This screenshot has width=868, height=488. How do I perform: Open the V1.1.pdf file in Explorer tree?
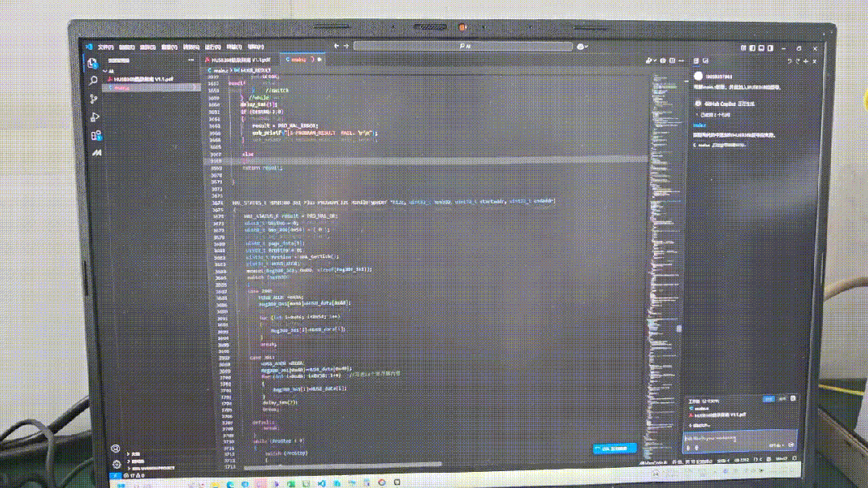(141, 79)
